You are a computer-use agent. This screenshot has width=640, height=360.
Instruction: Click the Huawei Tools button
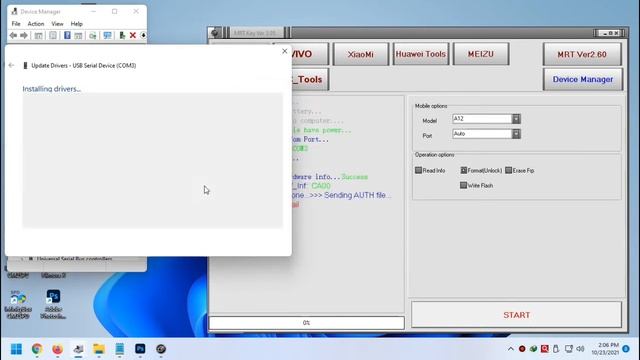pos(421,54)
